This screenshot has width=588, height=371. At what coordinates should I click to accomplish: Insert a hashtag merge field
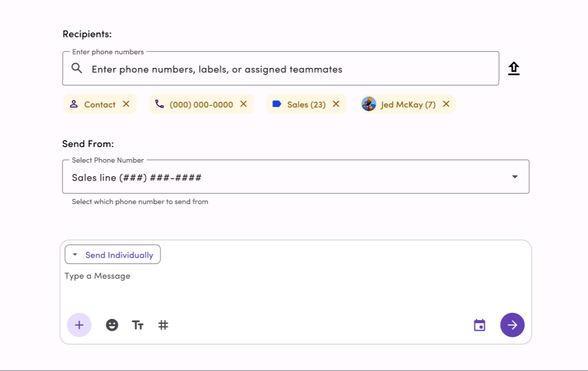[x=163, y=325]
